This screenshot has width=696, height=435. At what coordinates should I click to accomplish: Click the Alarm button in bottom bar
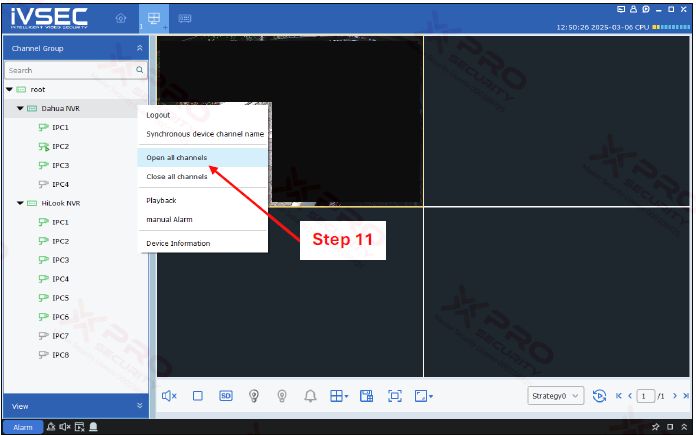[x=23, y=427]
